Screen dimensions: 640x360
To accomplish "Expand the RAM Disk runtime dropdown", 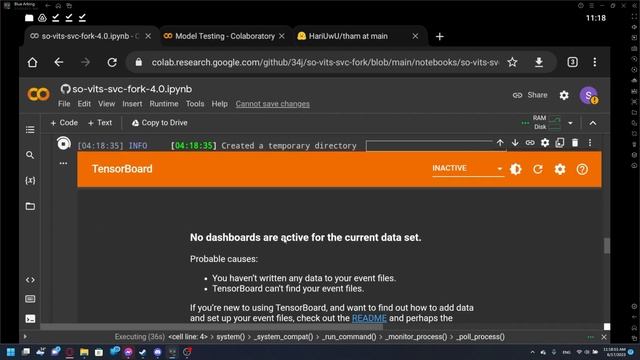I will coord(570,123).
